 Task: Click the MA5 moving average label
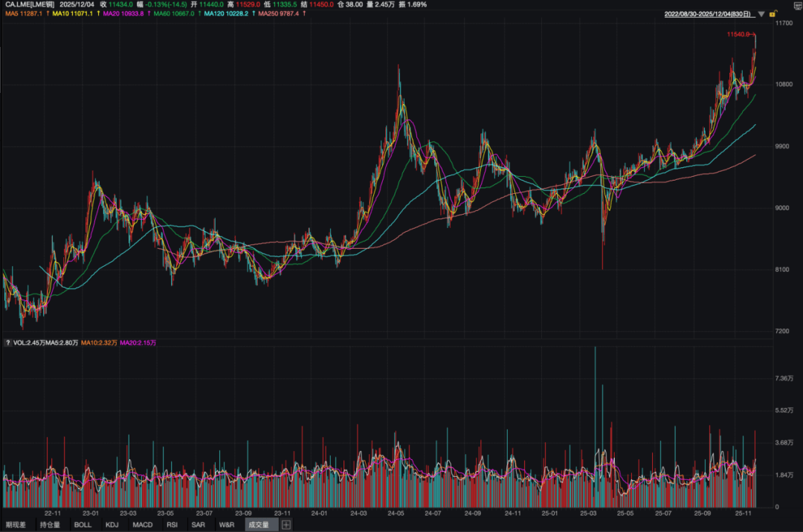click(x=22, y=13)
